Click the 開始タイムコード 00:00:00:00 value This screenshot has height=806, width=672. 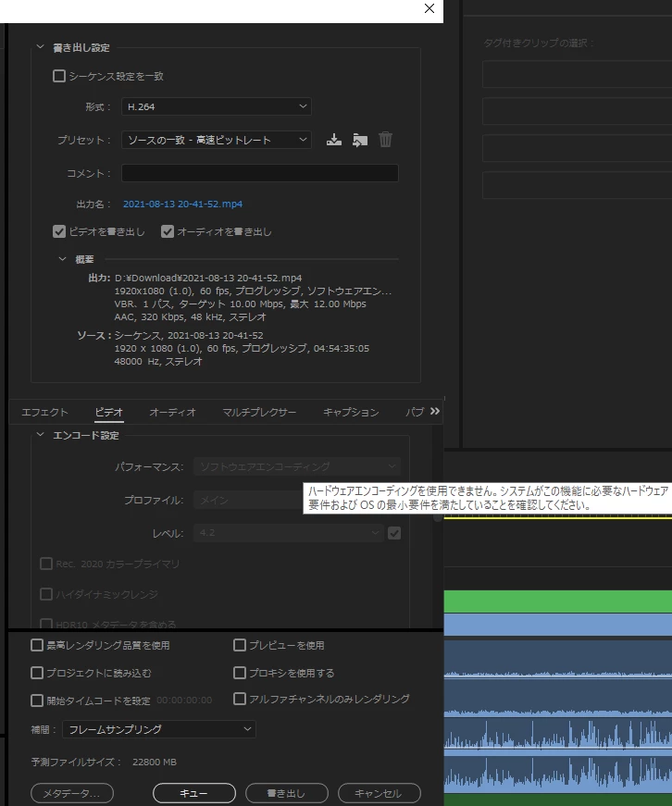pyautogui.click(x=184, y=701)
